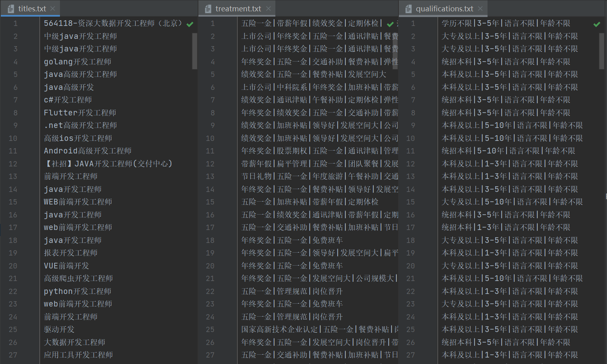This screenshot has width=607, height=364.
Task: Click line number 20 in qualifications.txt gutter
Action: tap(410, 266)
